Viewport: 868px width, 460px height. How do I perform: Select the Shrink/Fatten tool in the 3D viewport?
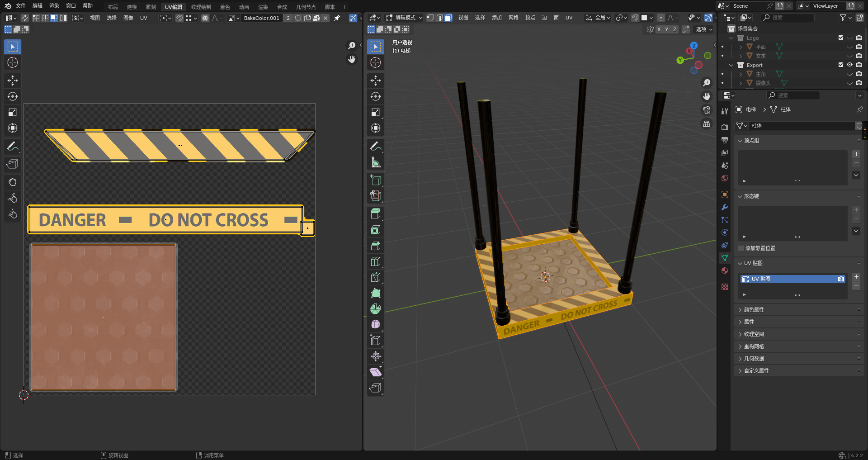pyautogui.click(x=376, y=356)
